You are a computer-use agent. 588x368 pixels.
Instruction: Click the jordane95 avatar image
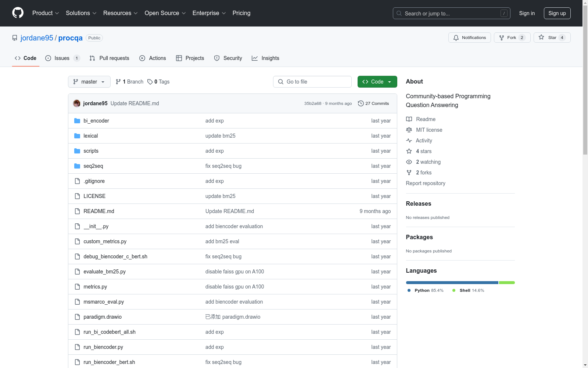[77, 103]
